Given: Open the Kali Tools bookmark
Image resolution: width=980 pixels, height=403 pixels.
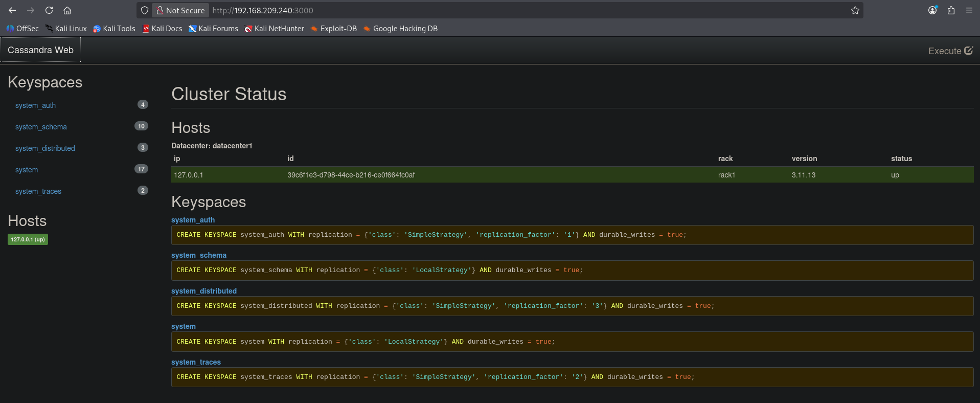Looking at the screenshot, I should pos(114,29).
